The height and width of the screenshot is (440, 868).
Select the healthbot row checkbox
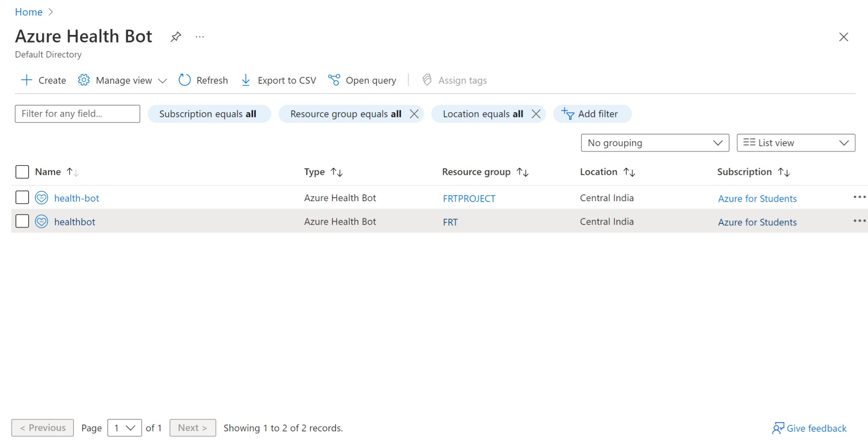[x=22, y=221]
